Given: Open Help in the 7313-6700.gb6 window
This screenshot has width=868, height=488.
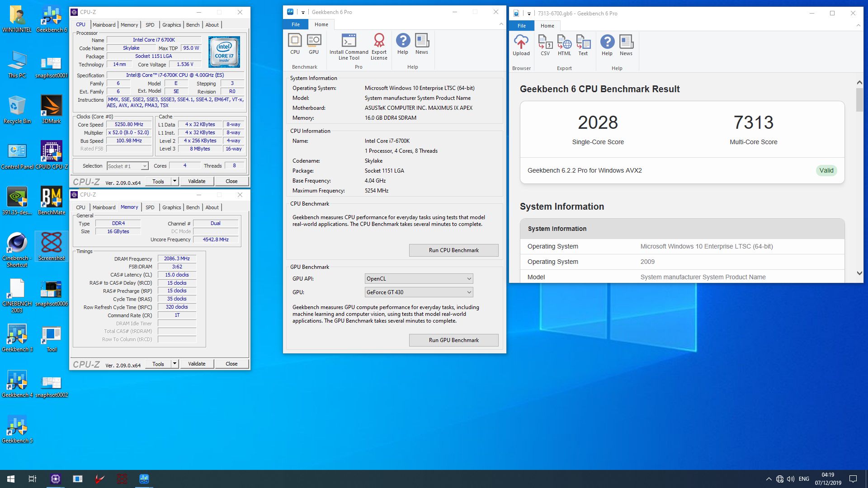Looking at the screenshot, I should pyautogui.click(x=607, y=46).
